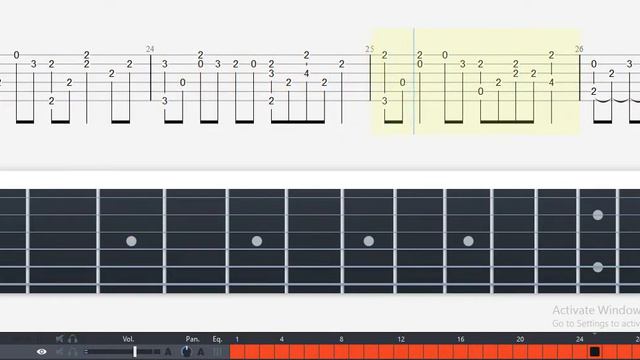
Task: Toggle pan automation 'A' beside pan knob
Action: [x=200, y=352]
